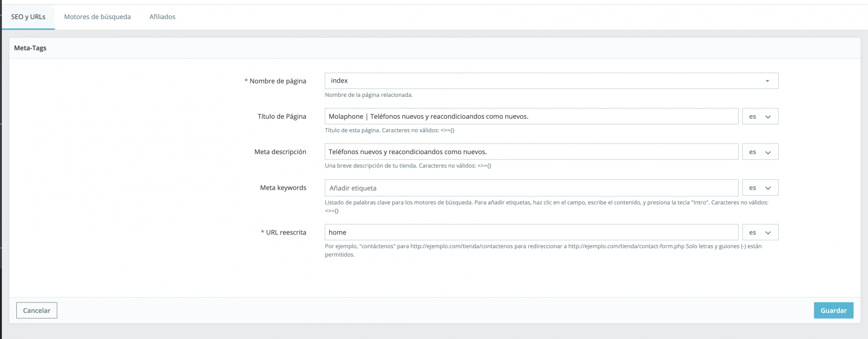Click the Título de Página label
This screenshot has height=339, width=868.
[x=282, y=117]
